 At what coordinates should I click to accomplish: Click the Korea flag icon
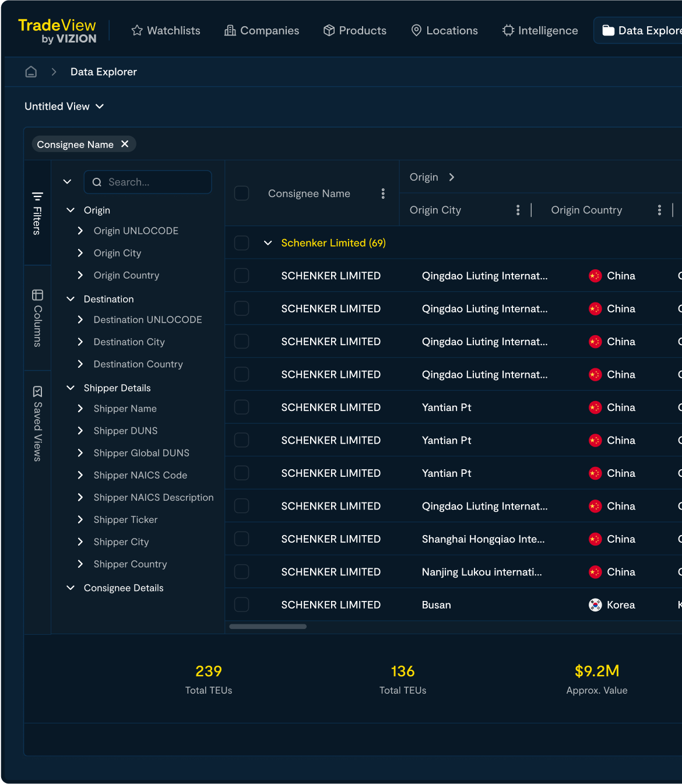[x=595, y=605]
